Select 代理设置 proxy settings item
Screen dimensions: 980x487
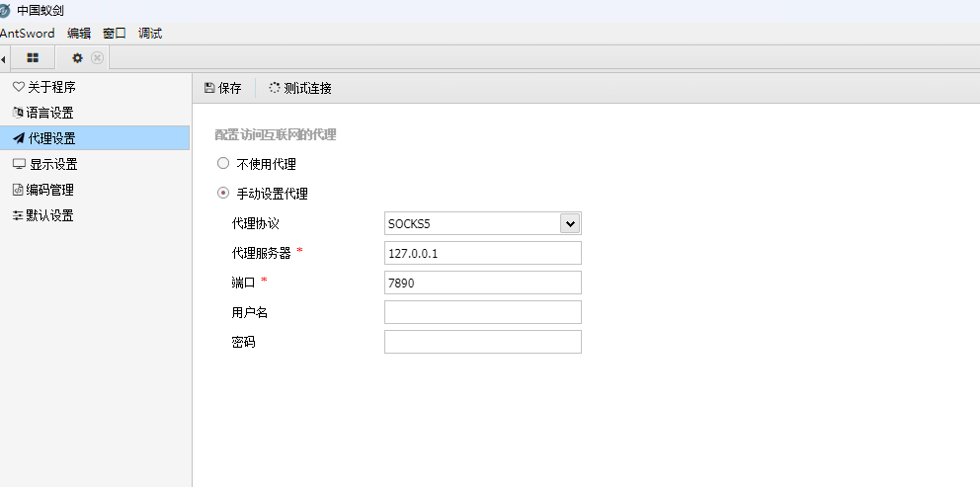(x=51, y=138)
